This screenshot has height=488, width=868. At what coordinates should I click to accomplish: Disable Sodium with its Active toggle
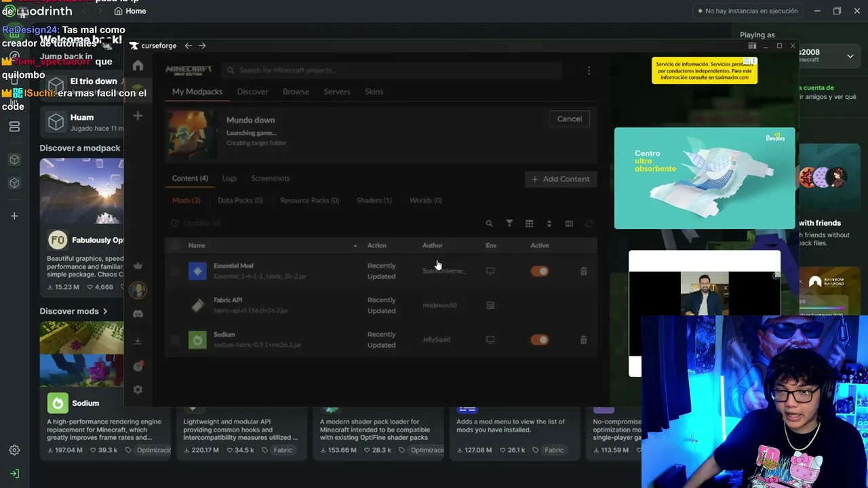pyautogui.click(x=540, y=340)
